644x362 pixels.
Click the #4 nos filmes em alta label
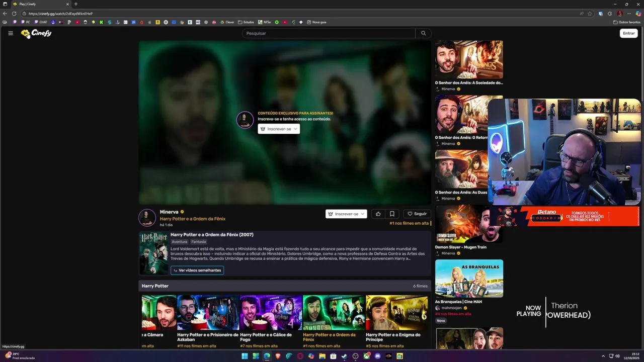pyautogui.click(x=453, y=314)
